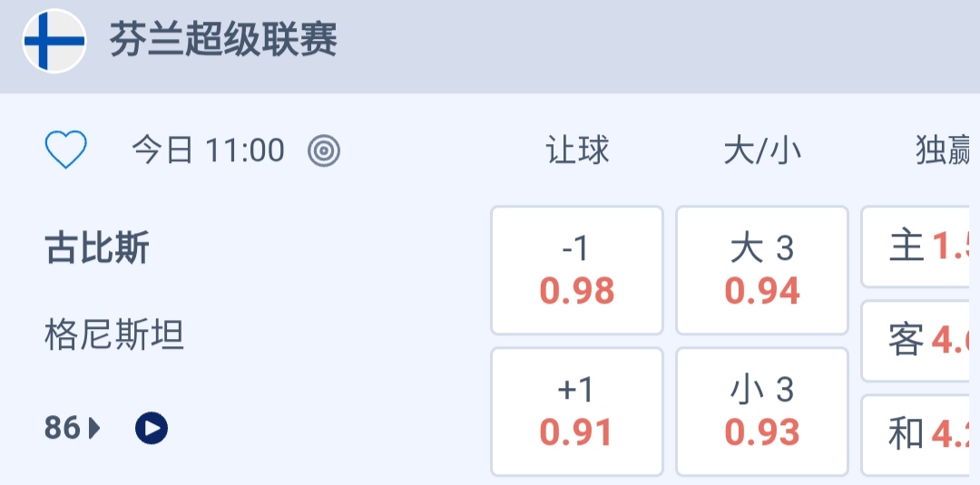Open home team 古比斯 details
The height and width of the screenshot is (485, 980).
click(97, 247)
